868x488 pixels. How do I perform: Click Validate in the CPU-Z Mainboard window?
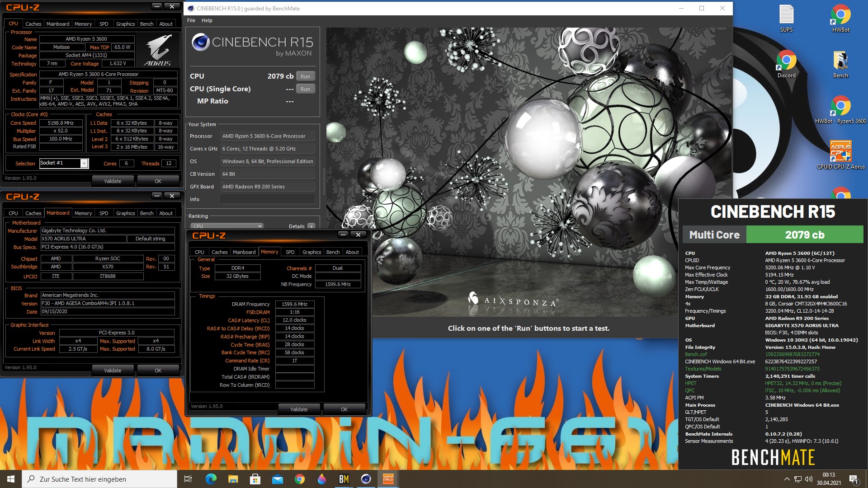[x=113, y=371]
